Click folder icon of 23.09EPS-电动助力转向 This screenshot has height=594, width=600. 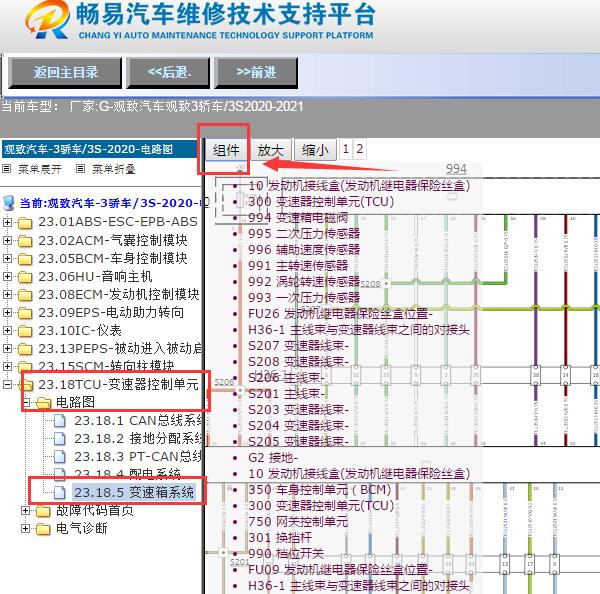coord(25,312)
